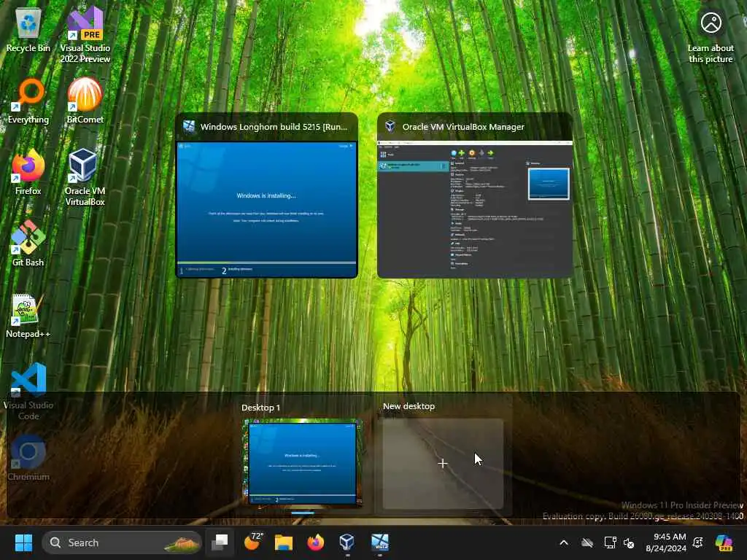Click the muted volume tray icon
This screenshot has height=560, width=747.
point(629,542)
